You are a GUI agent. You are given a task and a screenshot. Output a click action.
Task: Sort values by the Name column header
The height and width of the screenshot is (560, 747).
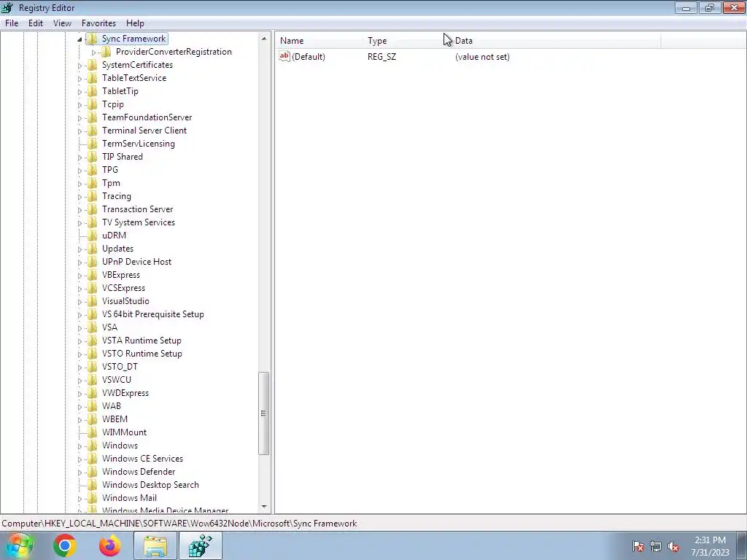(x=320, y=41)
